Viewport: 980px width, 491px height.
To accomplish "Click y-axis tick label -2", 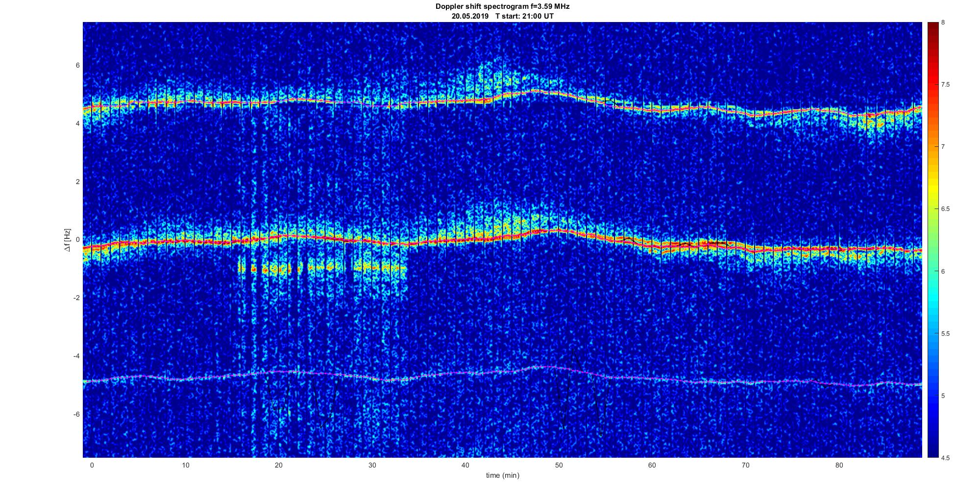I will pos(76,298).
